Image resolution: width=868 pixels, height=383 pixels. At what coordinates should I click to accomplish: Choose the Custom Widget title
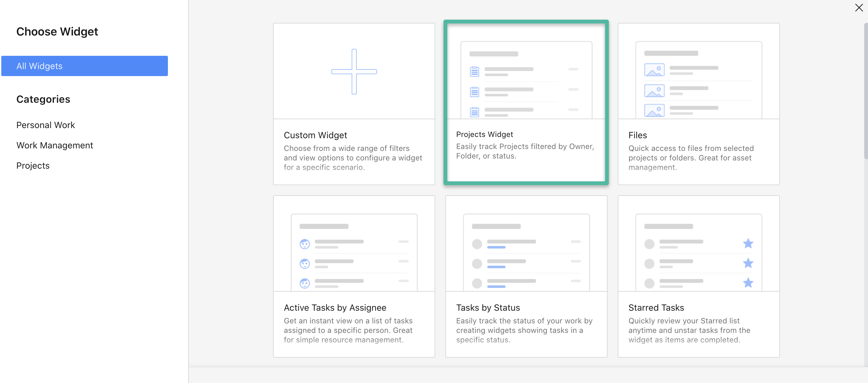point(315,135)
